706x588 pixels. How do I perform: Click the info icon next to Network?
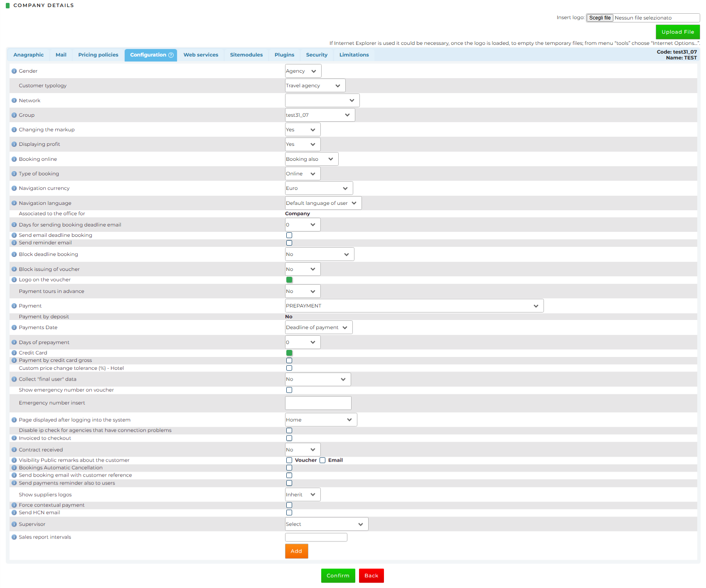[x=14, y=101]
